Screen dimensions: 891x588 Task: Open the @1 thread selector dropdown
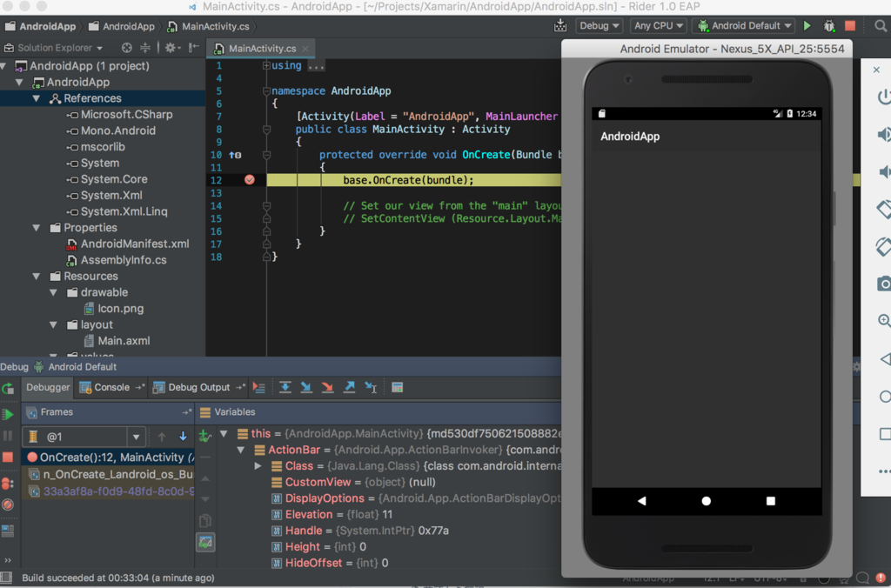pyautogui.click(x=136, y=437)
